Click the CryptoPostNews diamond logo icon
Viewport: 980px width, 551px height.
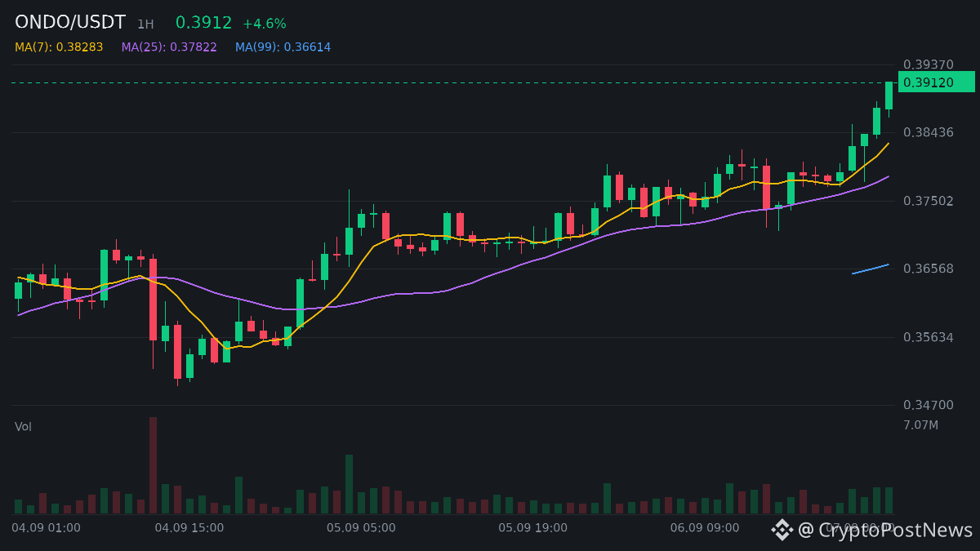click(x=782, y=530)
